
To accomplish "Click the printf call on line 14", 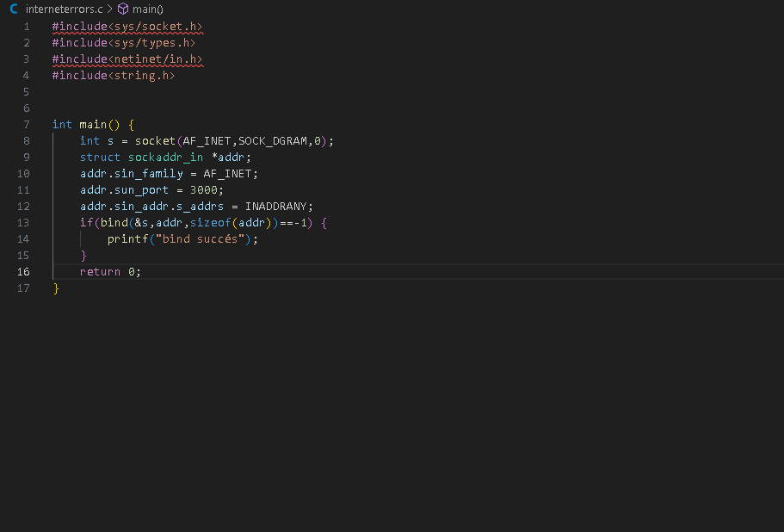I will tap(127, 238).
